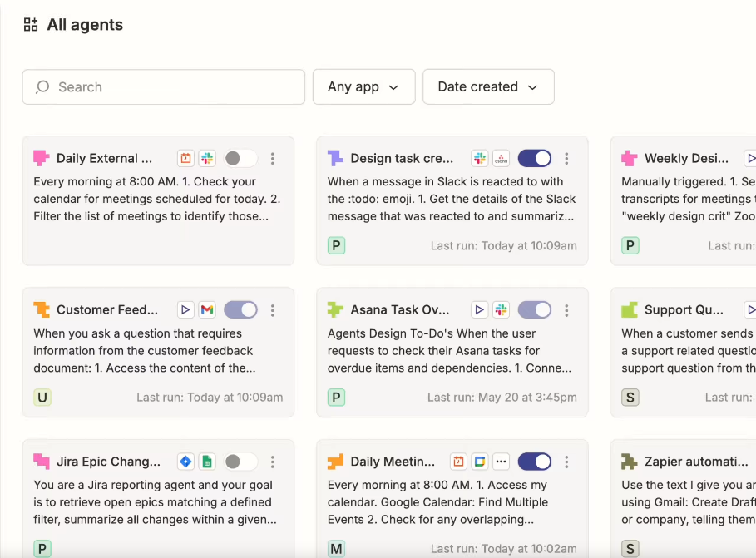Enable the Jira Epic Chang... agent toggle

pyautogui.click(x=240, y=462)
